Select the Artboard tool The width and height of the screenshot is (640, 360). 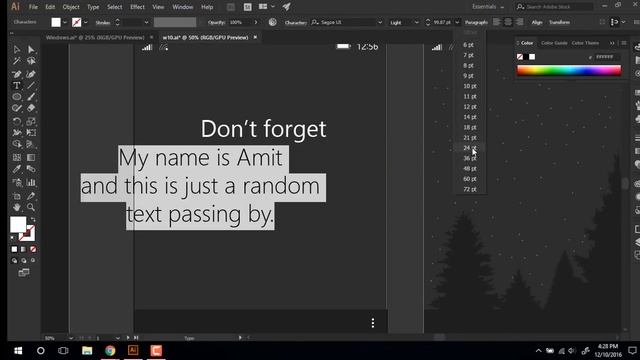pyautogui.click(x=17, y=196)
